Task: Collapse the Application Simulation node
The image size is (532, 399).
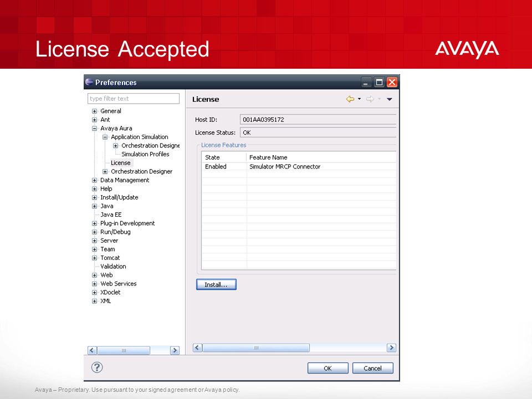Action: 105,137
